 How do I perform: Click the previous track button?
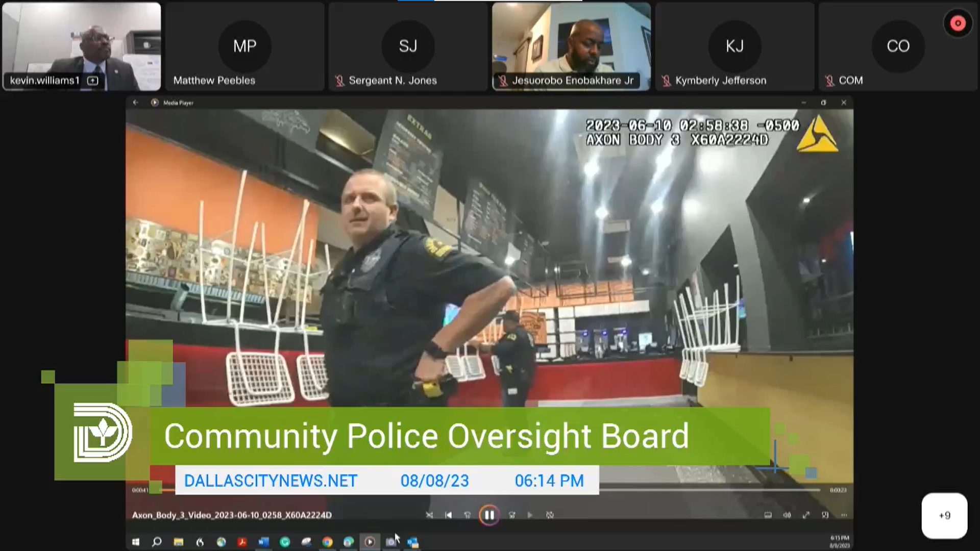tap(448, 515)
